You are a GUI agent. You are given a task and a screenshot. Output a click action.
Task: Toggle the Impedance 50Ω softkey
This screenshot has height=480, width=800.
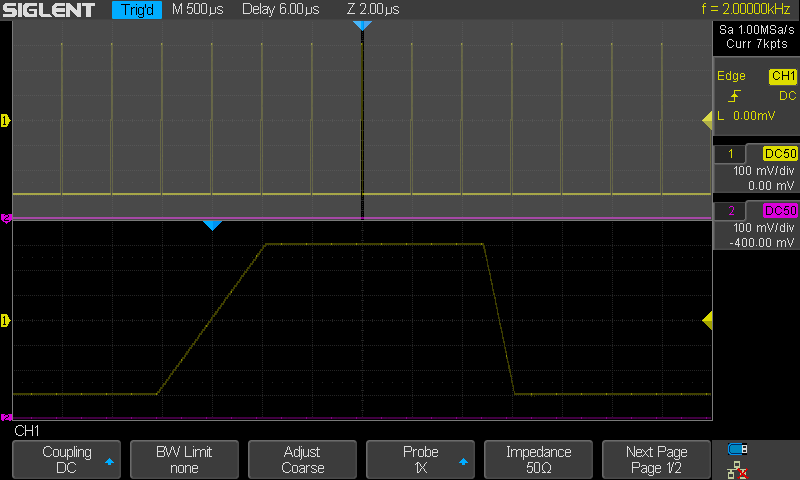(538, 460)
